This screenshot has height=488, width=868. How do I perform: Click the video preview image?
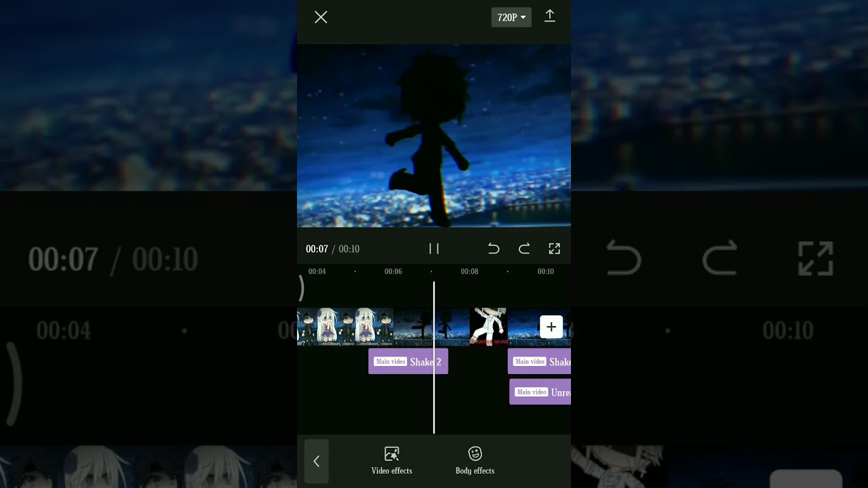pos(434,136)
